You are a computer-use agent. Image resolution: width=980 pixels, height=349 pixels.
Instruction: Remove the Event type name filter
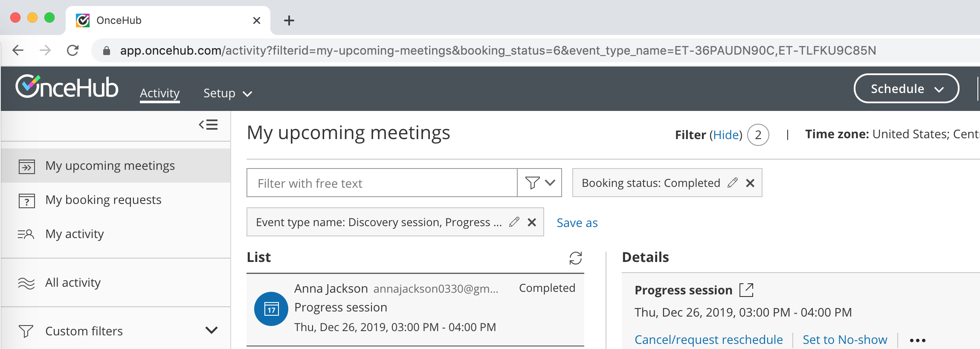point(532,222)
